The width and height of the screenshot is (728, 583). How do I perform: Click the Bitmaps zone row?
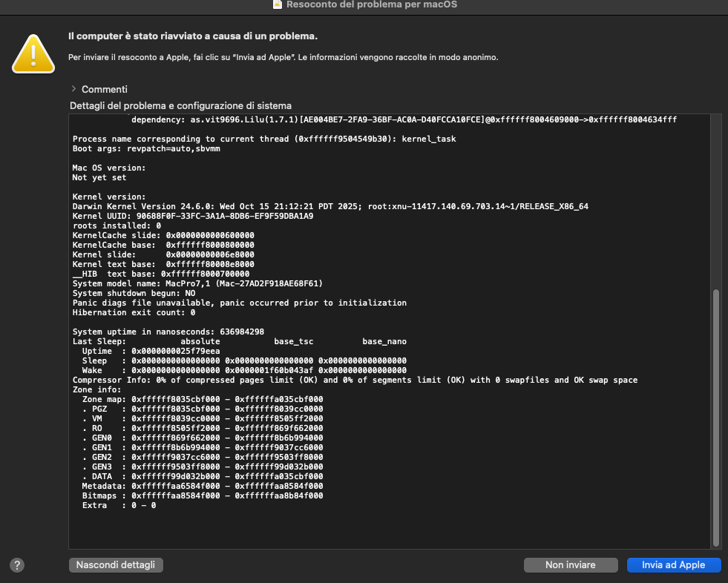(203, 495)
